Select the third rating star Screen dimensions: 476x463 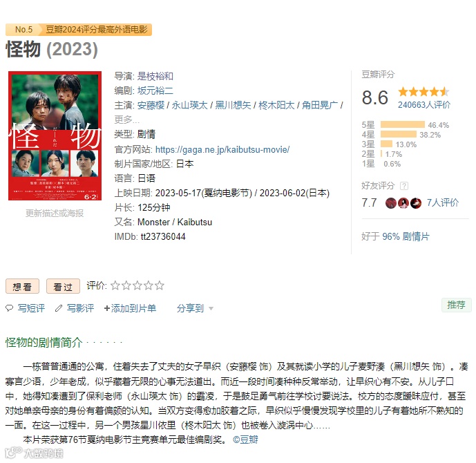[137, 285]
